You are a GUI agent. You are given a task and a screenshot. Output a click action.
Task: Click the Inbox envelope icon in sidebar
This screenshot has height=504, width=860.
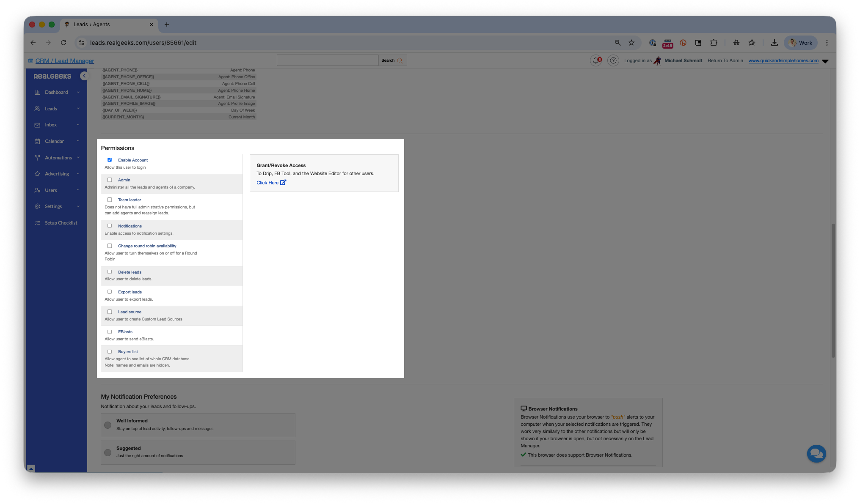click(37, 125)
